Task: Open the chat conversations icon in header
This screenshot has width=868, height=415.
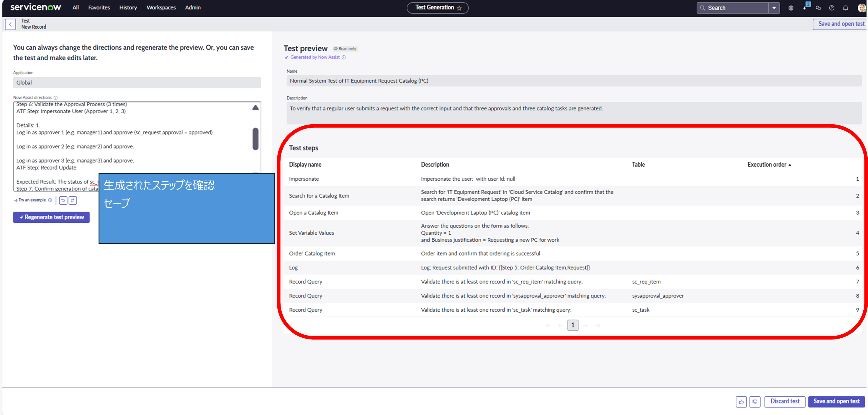Action: (818, 8)
